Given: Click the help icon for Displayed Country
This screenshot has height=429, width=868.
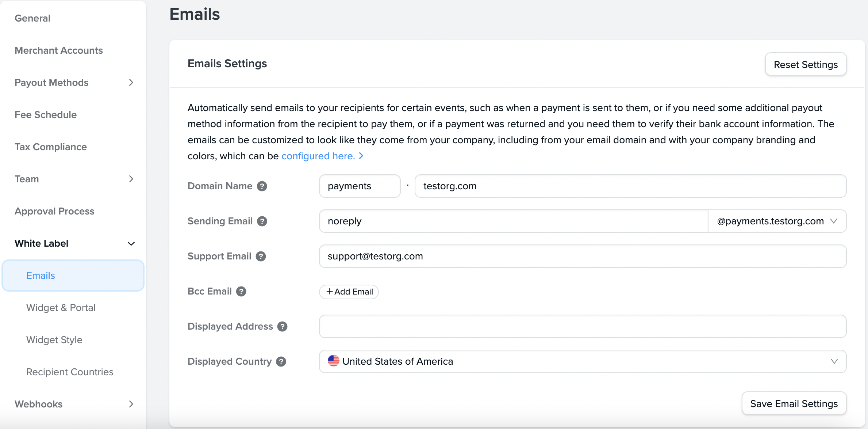Looking at the screenshot, I should (x=281, y=361).
